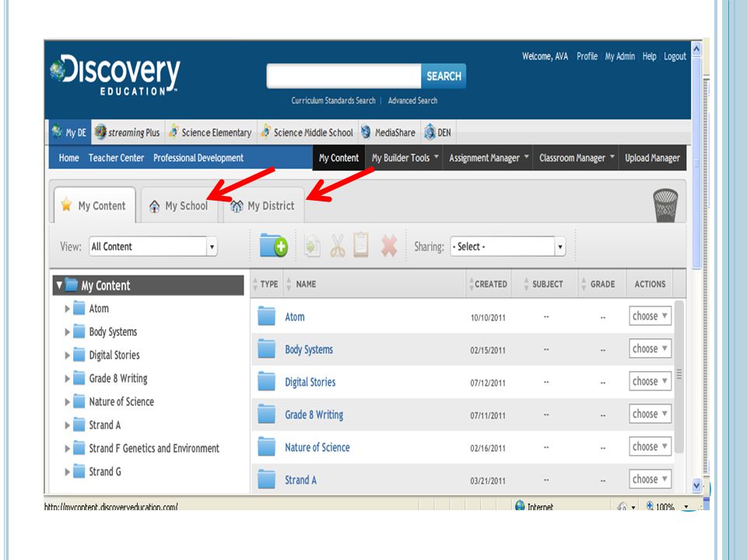Click the Help link

pos(649,56)
